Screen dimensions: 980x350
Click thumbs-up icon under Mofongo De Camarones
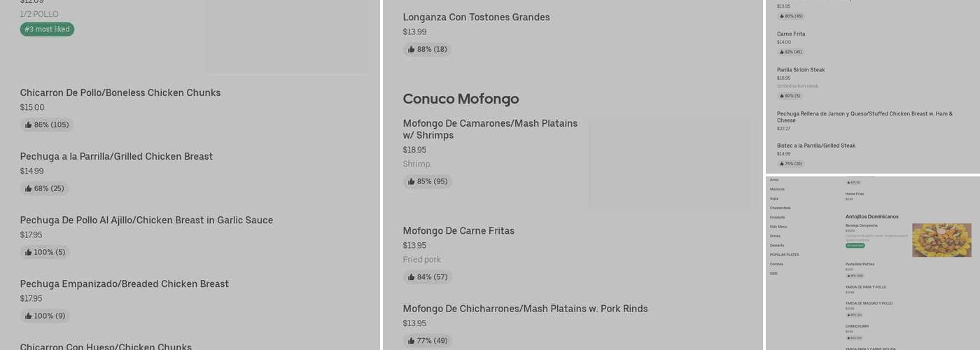coord(412,182)
